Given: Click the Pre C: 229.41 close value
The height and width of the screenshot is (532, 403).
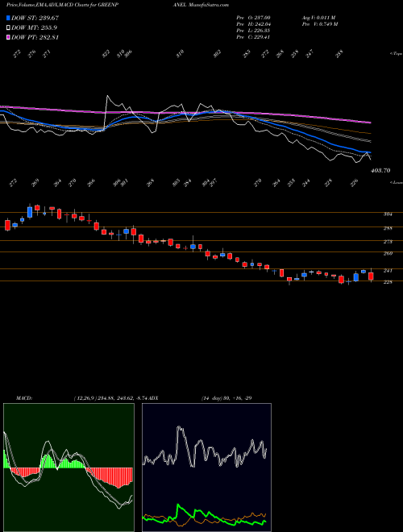Looking at the screenshot, I should tap(253, 37).
